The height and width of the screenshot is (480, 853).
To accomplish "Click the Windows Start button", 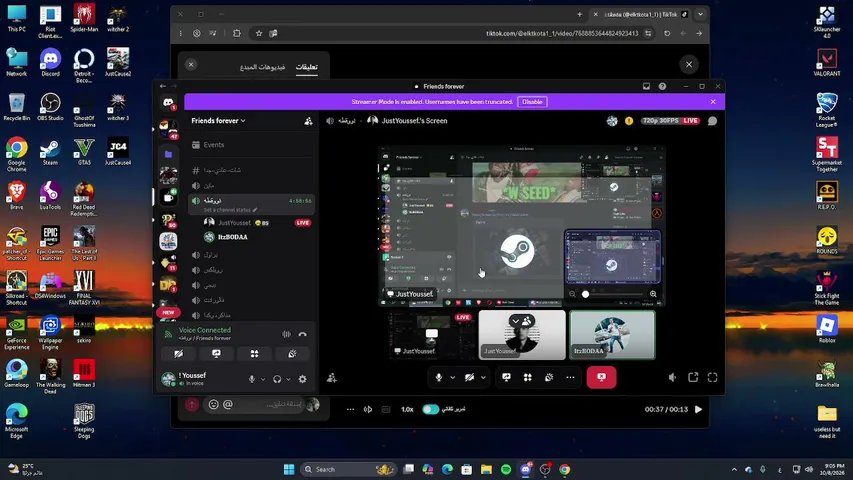I will point(289,469).
